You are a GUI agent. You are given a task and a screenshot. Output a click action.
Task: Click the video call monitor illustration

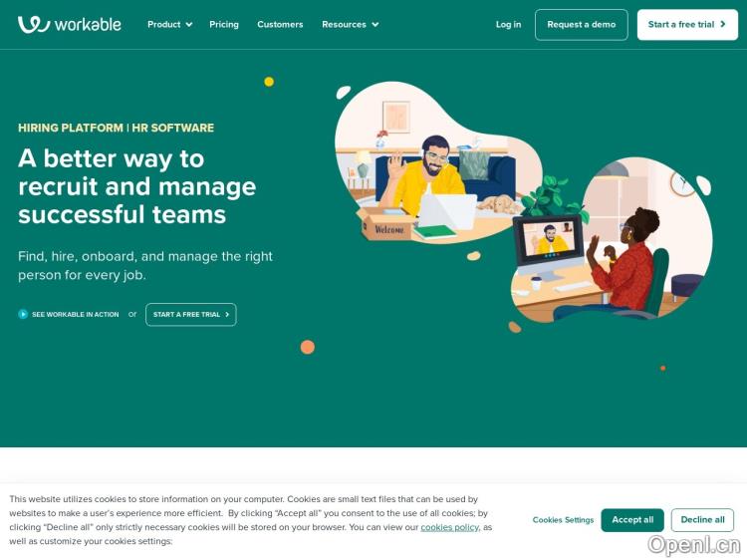coord(549,247)
